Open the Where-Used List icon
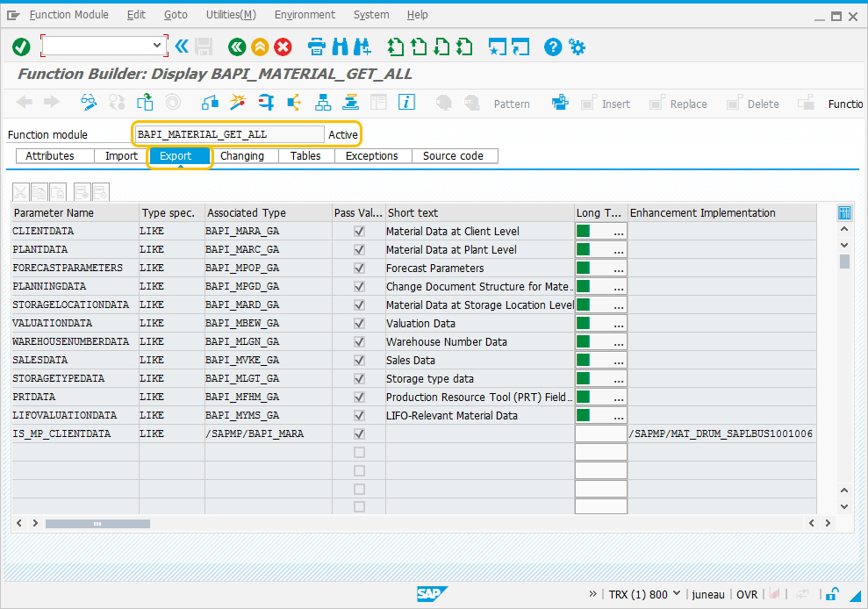 294,103
